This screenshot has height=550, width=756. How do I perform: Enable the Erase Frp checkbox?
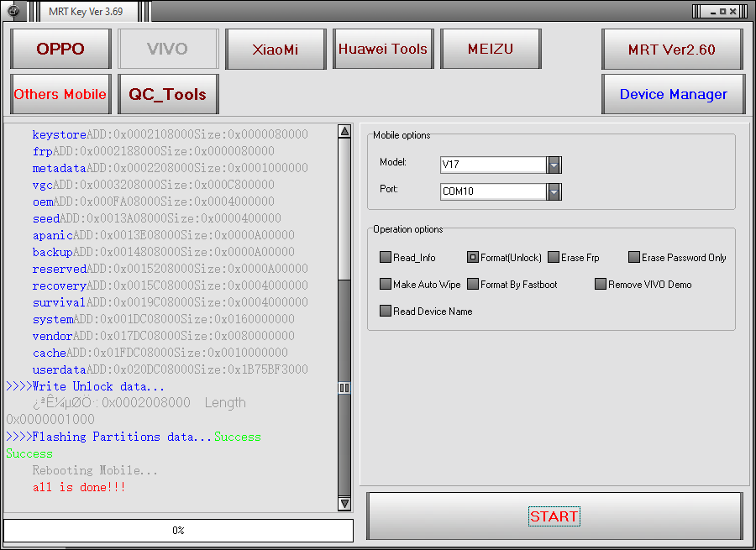tap(554, 257)
